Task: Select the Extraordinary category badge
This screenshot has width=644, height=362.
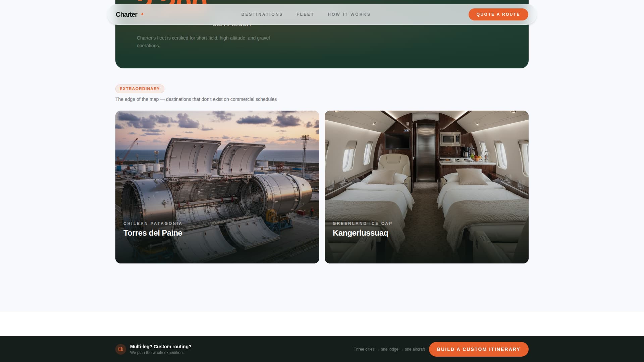Action: click(140, 89)
